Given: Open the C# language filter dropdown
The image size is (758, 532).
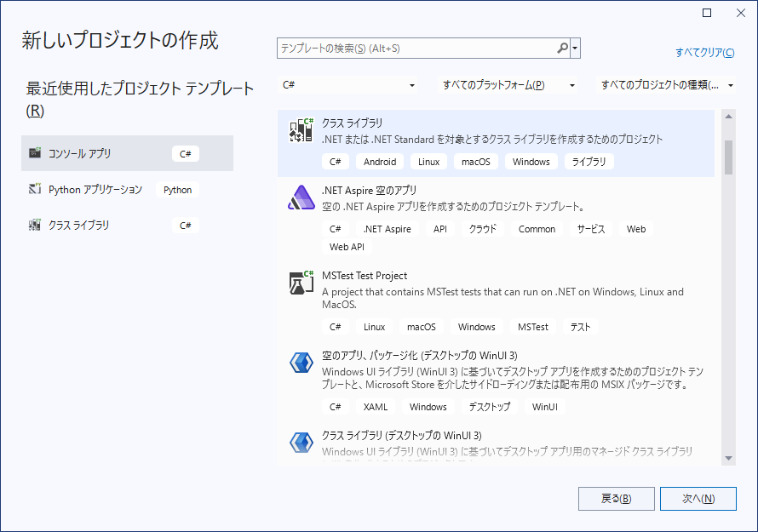Looking at the screenshot, I should (x=347, y=85).
